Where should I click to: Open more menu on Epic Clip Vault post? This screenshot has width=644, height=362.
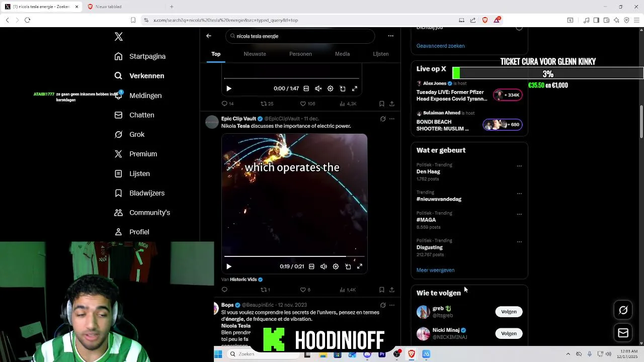pyautogui.click(x=392, y=119)
